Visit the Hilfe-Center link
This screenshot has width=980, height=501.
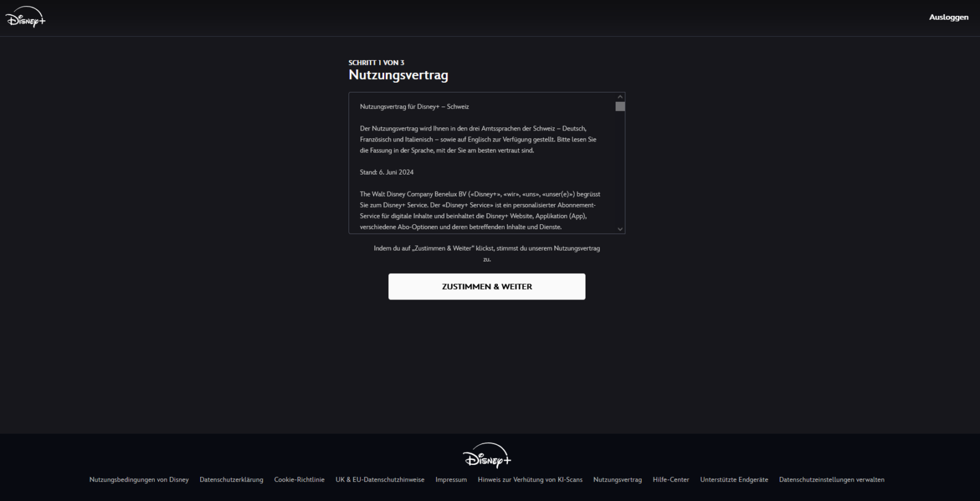click(x=671, y=480)
